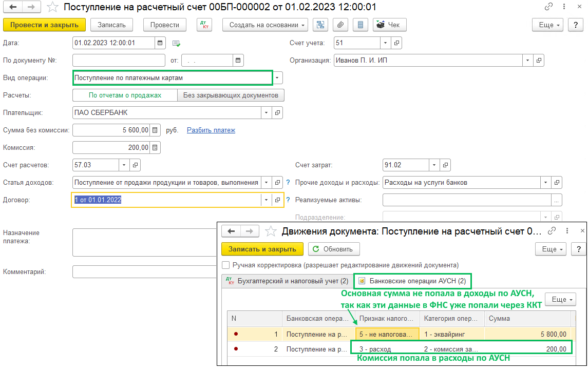Add document to favorites with star icon
Image resolution: width=588 pixels, height=370 pixels.
click(52, 7)
